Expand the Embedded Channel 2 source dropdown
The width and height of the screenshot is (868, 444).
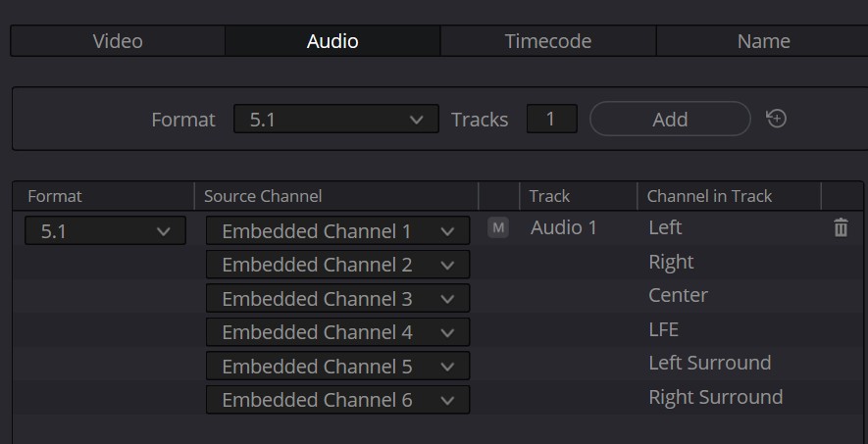click(337, 265)
